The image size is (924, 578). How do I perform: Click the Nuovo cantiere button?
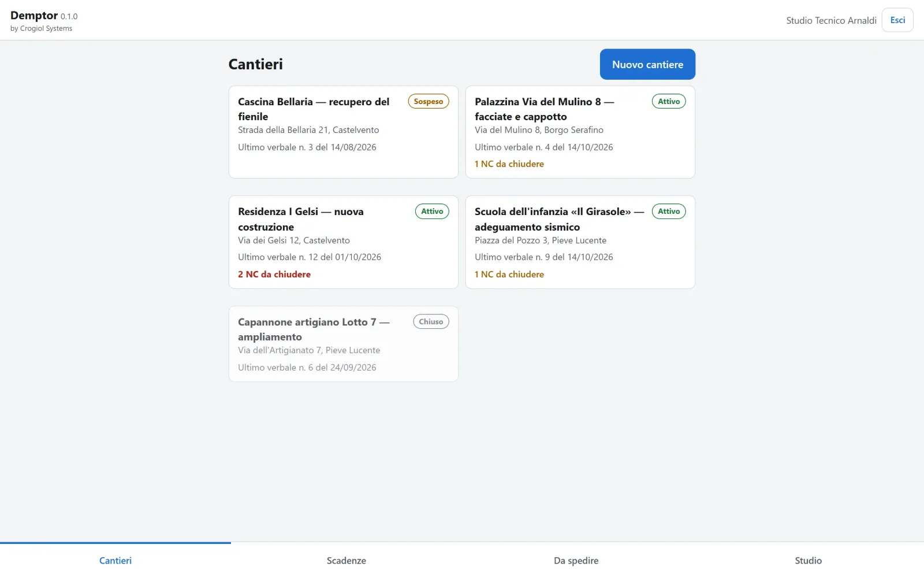click(x=647, y=64)
